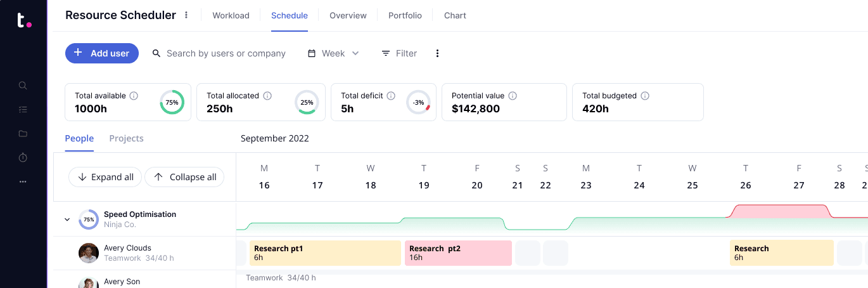Switch to the Workload tab
This screenshot has height=288, width=868.
click(231, 15)
